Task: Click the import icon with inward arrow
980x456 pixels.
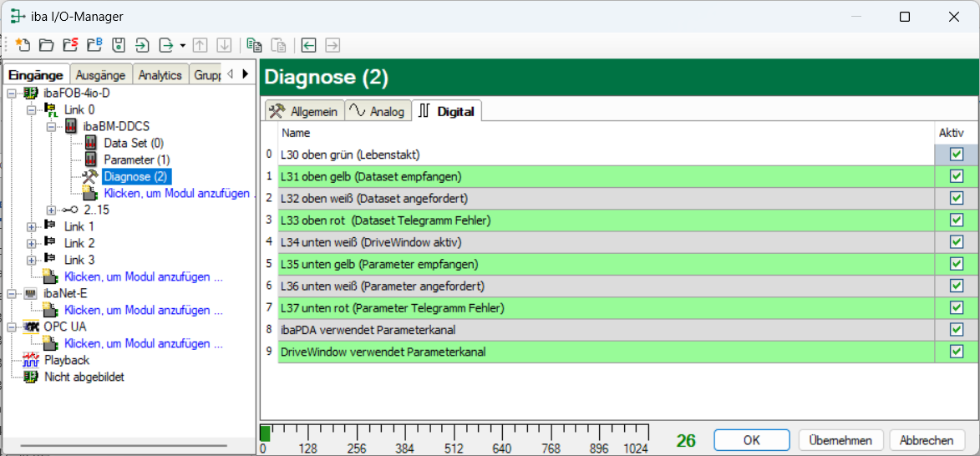Action: point(143,45)
